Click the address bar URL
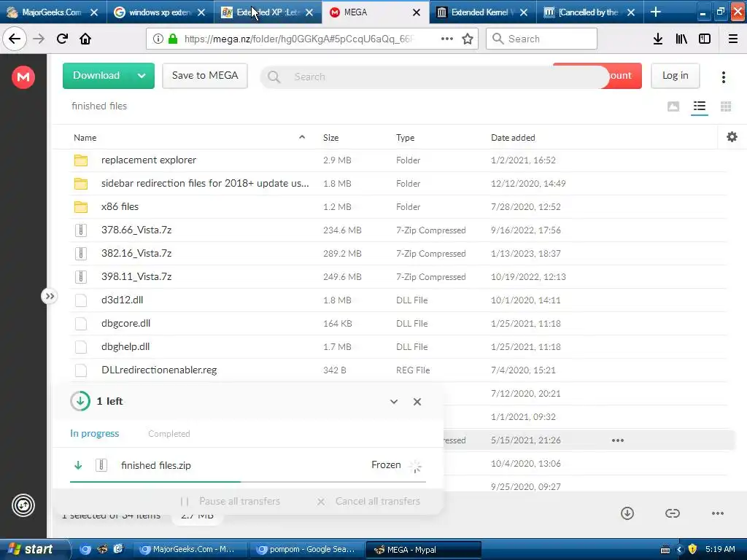Image resolution: width=747 pixels, height=560 pixels. pyautogui.click(x=299, y=39)
